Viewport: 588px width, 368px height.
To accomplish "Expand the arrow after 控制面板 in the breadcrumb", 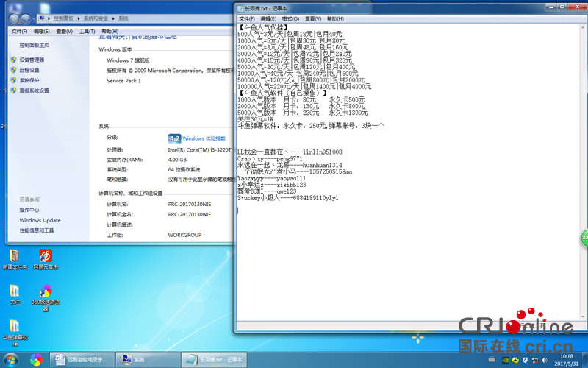I will 79,18.
